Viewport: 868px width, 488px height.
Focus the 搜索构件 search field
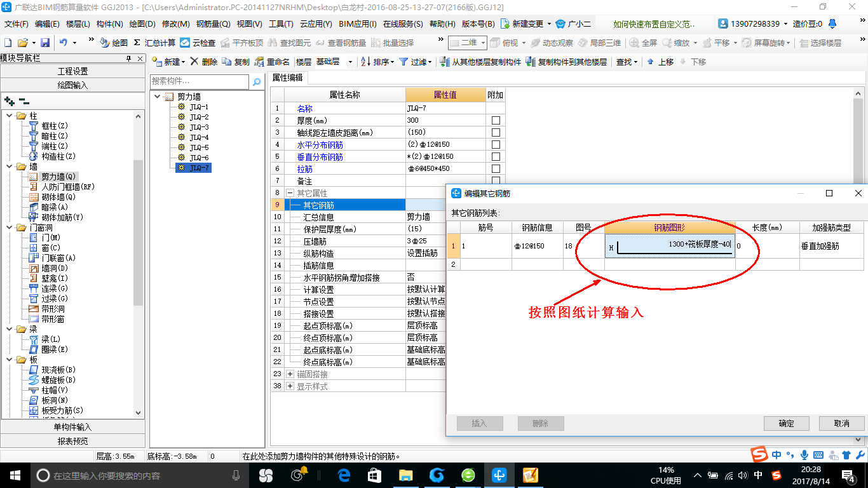click(200, 82)
